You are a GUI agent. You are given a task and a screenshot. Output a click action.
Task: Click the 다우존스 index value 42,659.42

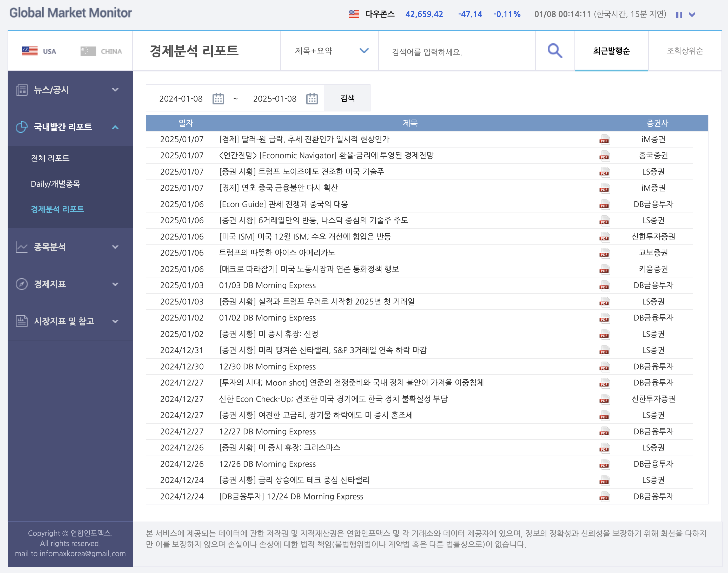(x=424, y=14)
